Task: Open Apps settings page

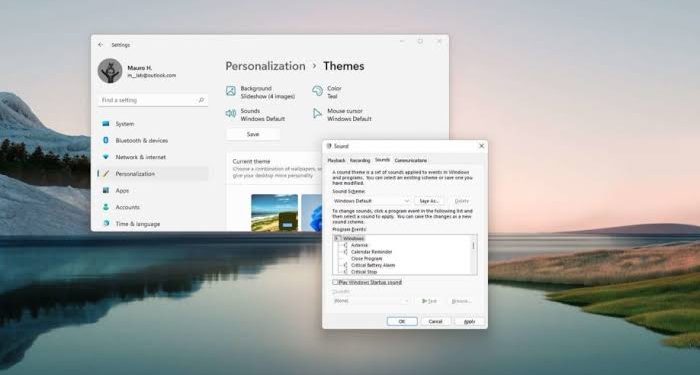Action: [153, 190]
